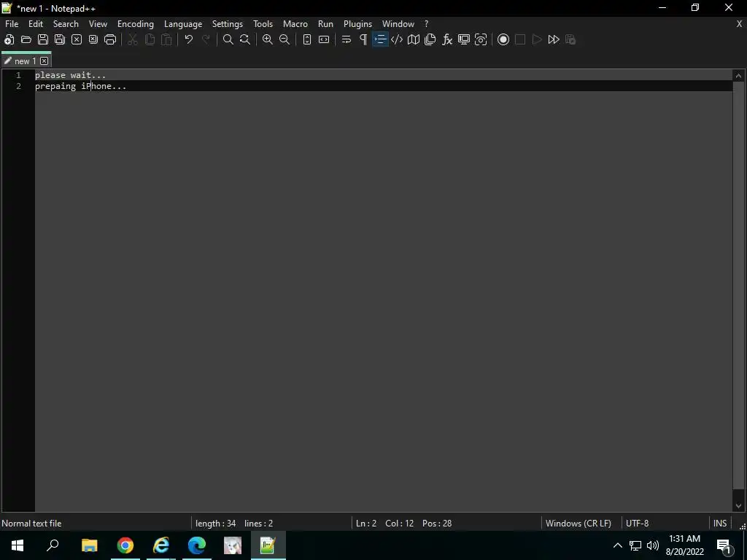Toggle synchronized vertical scrolling

[307, 39]
